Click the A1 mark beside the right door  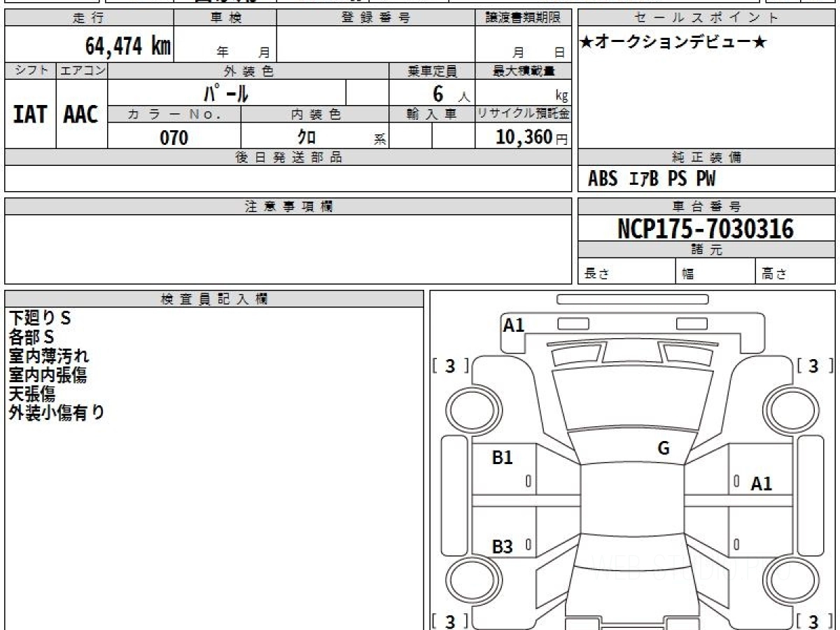pos(762,483)
